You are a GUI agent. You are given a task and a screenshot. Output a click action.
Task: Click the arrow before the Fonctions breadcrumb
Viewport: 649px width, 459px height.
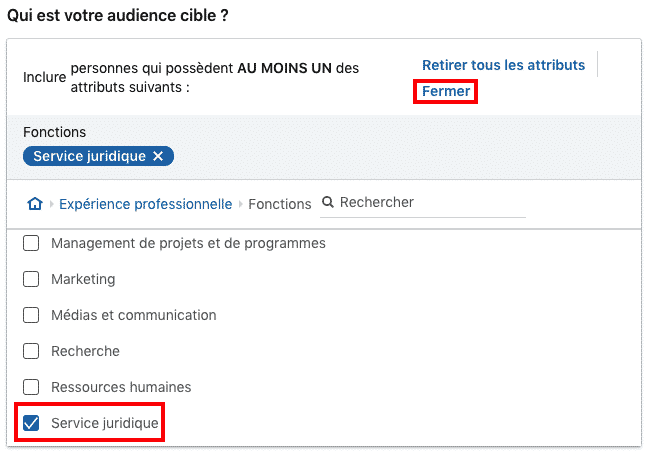240,204
